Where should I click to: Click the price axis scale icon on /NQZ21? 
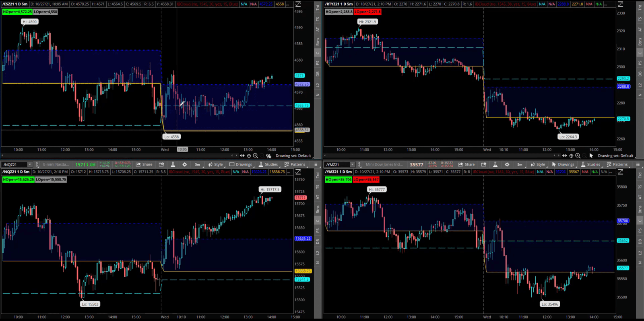pyautogui.click(x=298, y=172)
